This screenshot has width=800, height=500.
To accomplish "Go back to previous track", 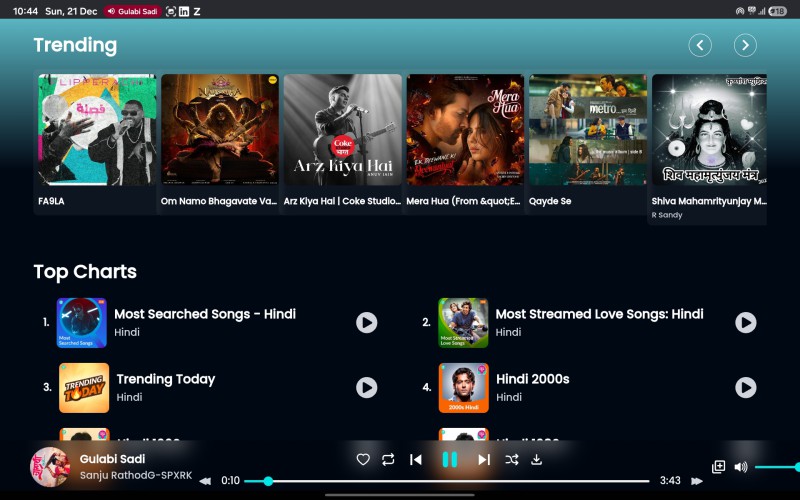I will (416, 459).
